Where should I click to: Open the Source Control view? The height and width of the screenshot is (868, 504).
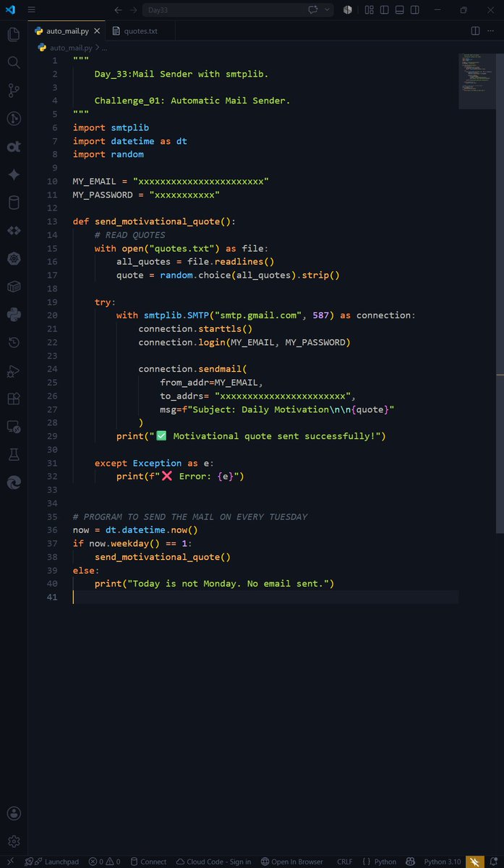pos(14,90)
